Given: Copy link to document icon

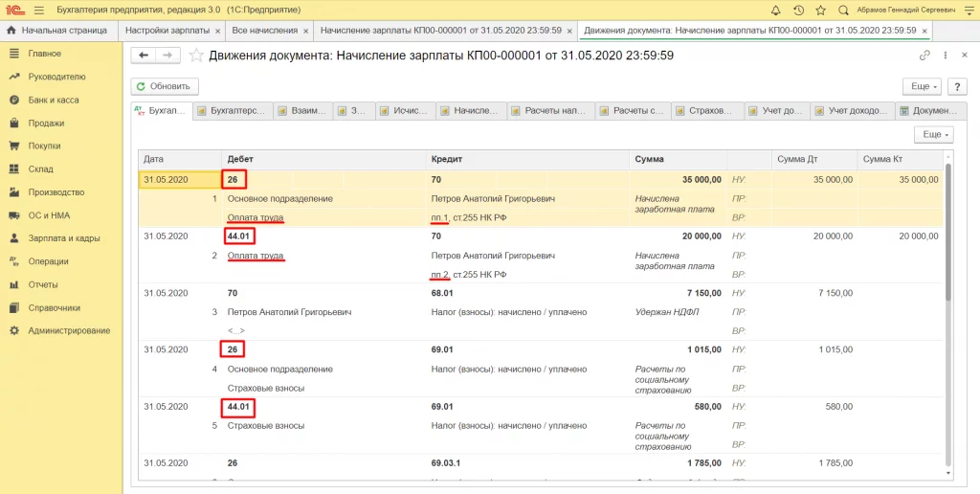Looking at the screenshot, I should pyautogui.click(x=925, y=56).
